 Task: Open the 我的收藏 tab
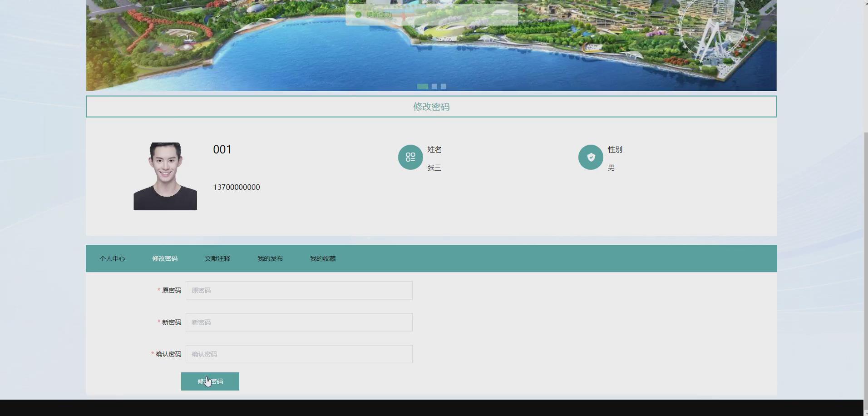[x=323, y=258]
